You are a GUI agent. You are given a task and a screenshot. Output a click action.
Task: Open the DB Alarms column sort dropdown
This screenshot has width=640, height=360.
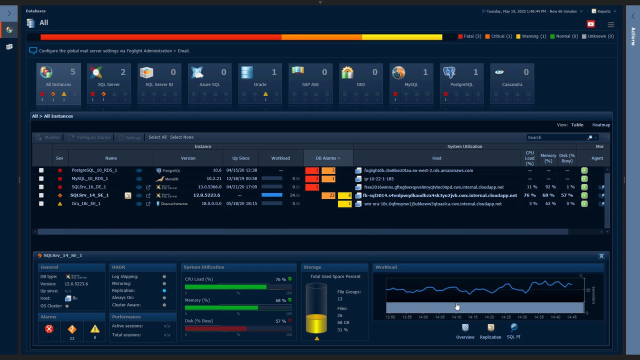point(328,158)
